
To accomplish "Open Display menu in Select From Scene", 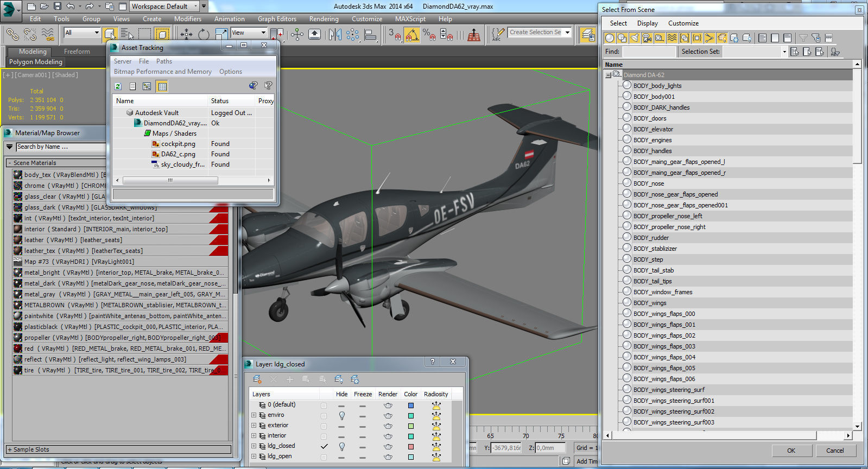I will pos(647,23).
